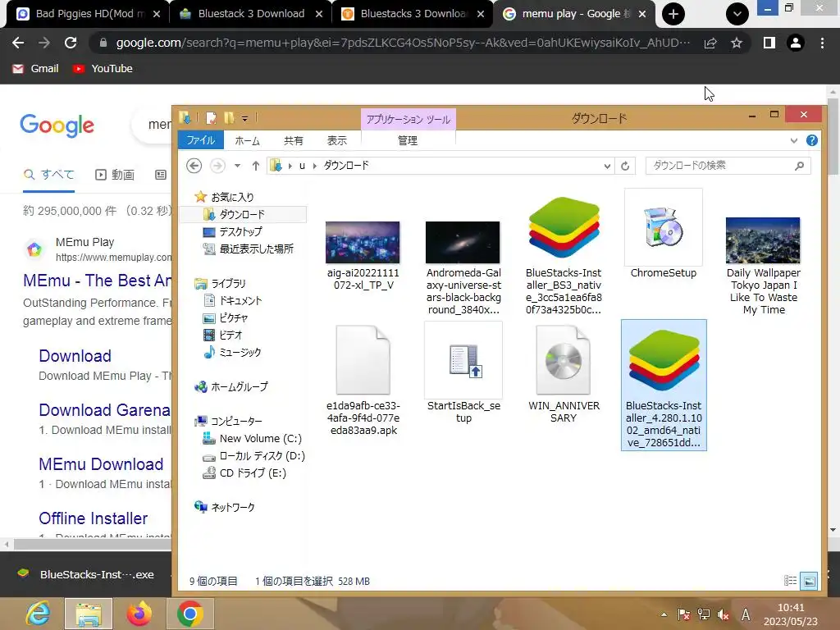Open the ファイル menu tab
This screenshot has width=840, height=630.
[x=200, y=140]
